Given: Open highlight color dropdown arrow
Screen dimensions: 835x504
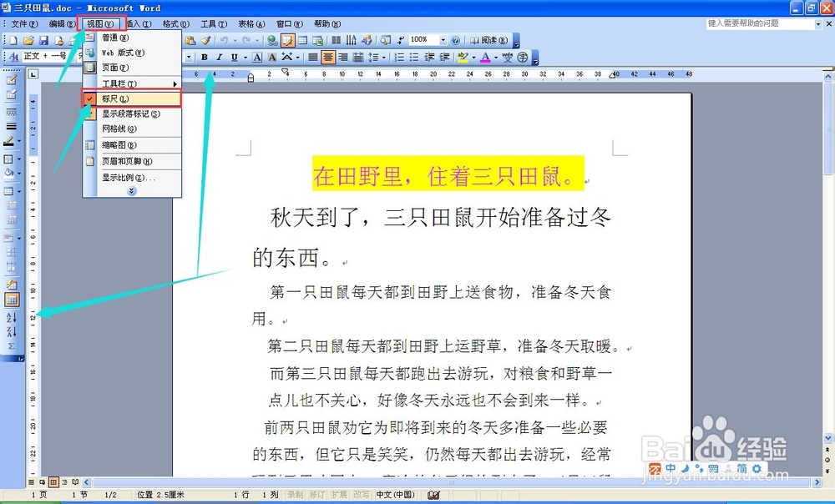Looking at the screenshot, I should click(x=473, y=57).
